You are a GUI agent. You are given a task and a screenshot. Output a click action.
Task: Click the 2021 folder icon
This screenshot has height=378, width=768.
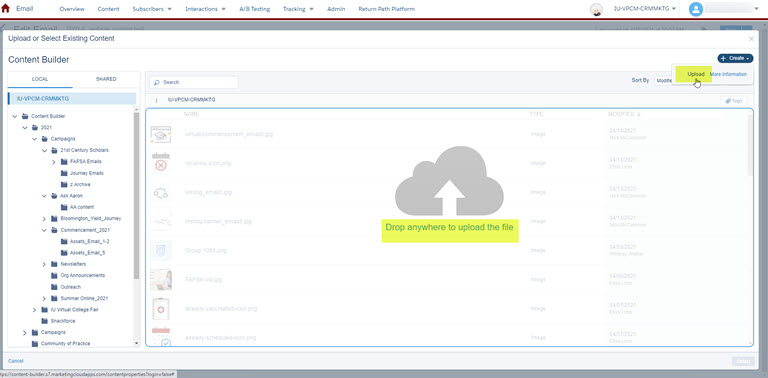click(x=35, y=127)
